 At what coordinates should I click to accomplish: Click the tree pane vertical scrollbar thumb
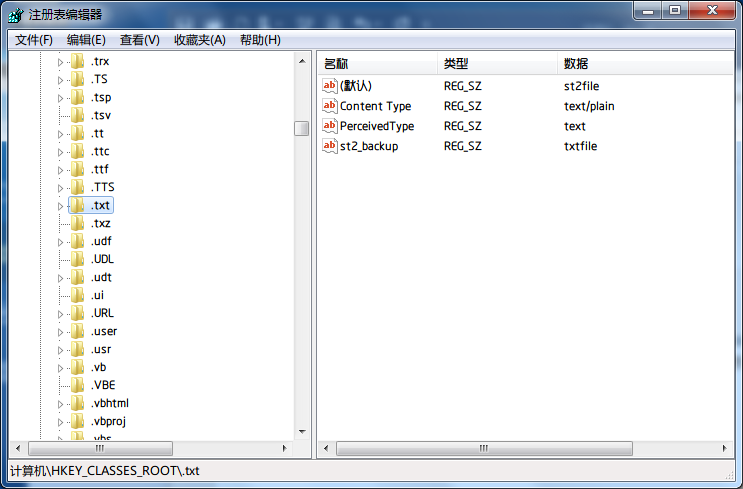301,128
